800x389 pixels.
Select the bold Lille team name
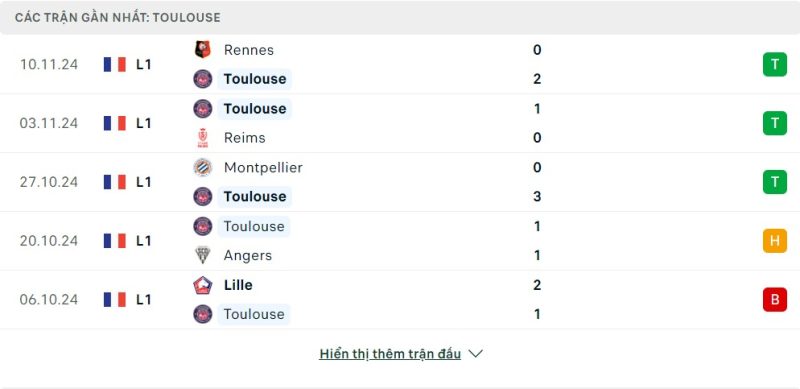[x=238, y=285]
